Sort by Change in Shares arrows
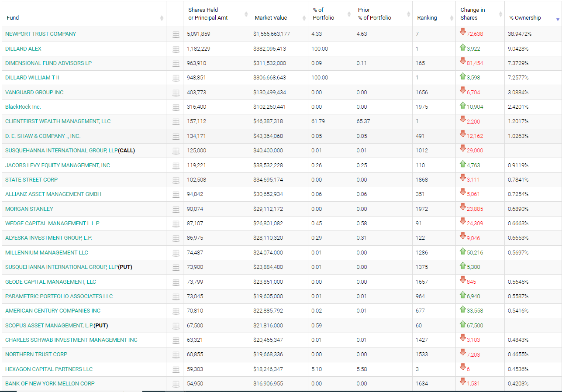The height and width of the screenshot is (392, 562). [500, 14]
